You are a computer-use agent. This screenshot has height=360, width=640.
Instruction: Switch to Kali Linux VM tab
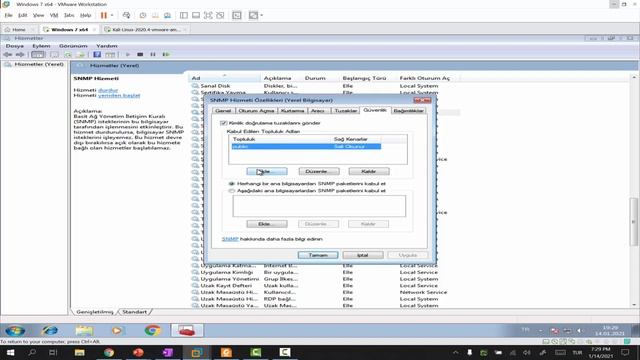click(146, 30)
